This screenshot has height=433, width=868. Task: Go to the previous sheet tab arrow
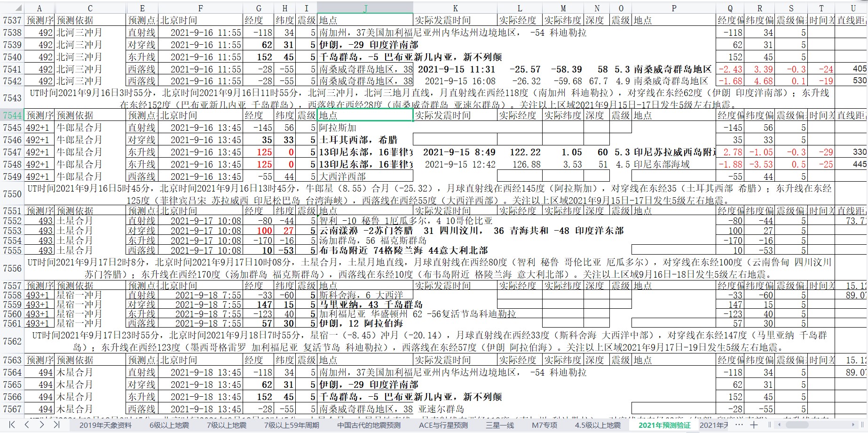point(27,425)
